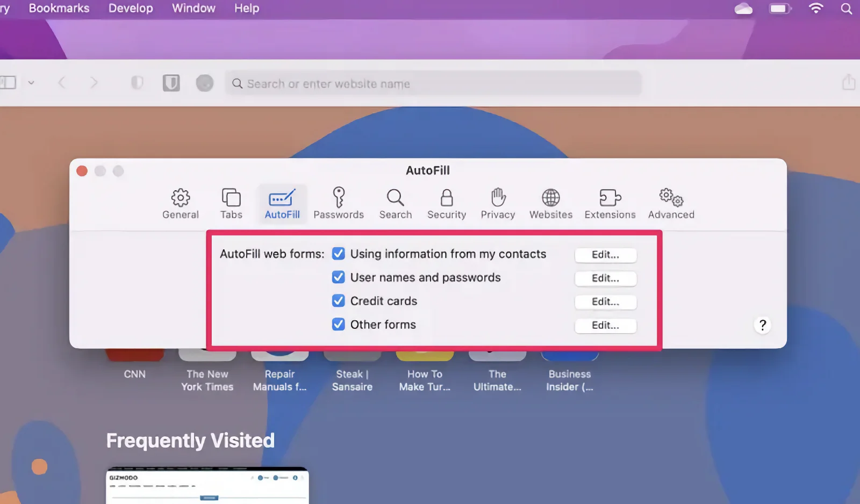Open the AutoFill help question mark
The height and width of the screenshot is (504, 860).
[x=762, y=325]
